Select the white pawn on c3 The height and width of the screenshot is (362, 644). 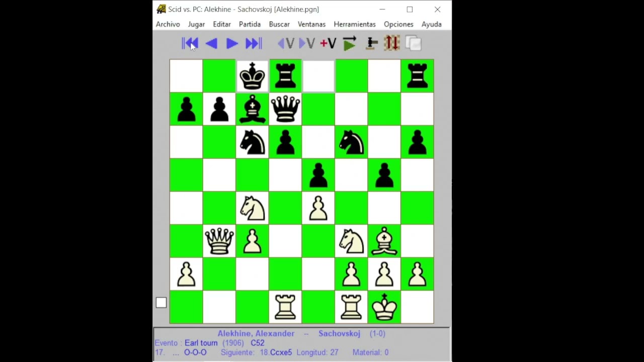coord(252,241)
